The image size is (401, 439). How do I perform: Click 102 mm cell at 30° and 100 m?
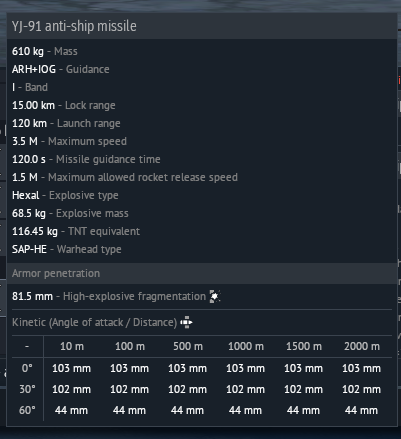[129, 389]
